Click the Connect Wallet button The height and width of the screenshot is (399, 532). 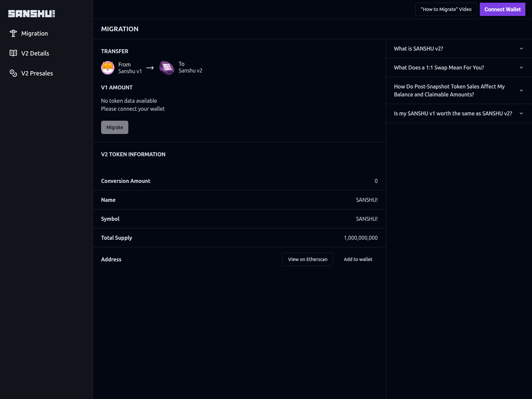pyautogui.click(x=502, y=9)
